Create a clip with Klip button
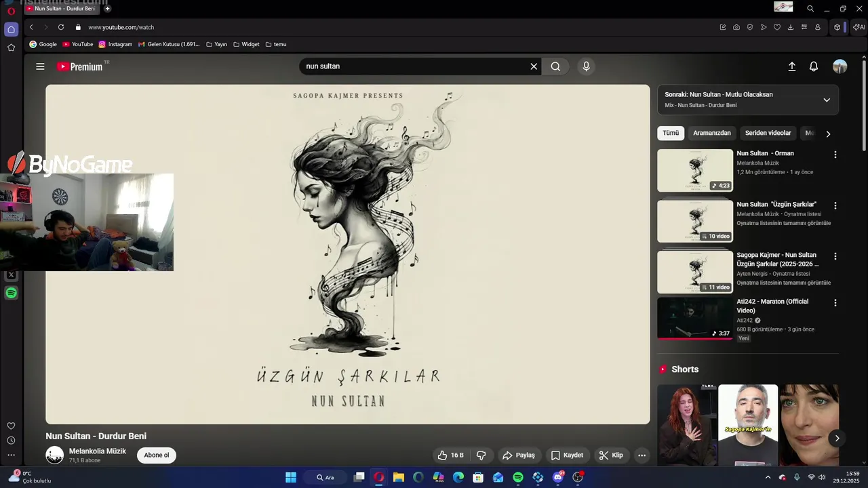 pyautogui.click(x=611, y=455)
